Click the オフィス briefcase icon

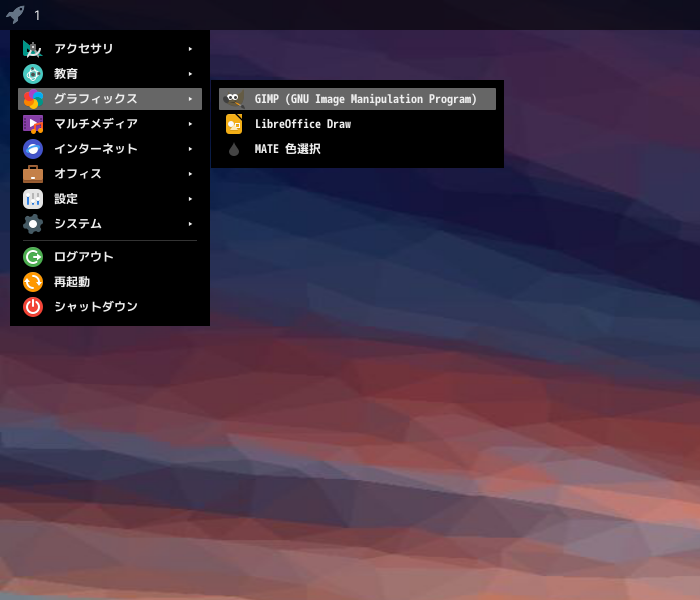point(33,174)
